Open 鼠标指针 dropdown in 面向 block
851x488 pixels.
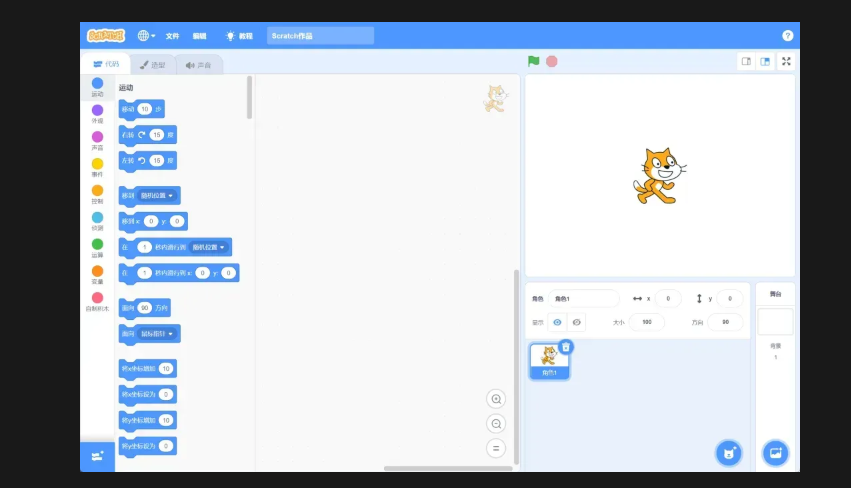click(x=156, y=334)
